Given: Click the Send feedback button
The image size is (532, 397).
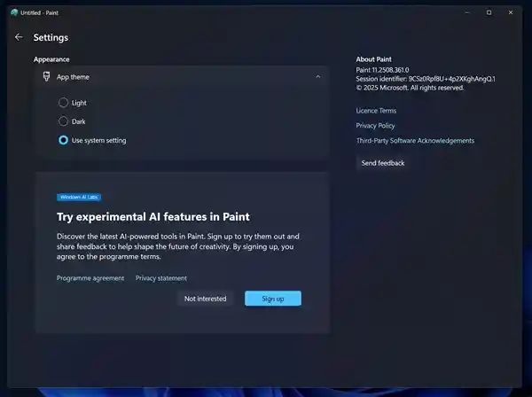Looking at the screenshot, I should (x=383, y=163).
